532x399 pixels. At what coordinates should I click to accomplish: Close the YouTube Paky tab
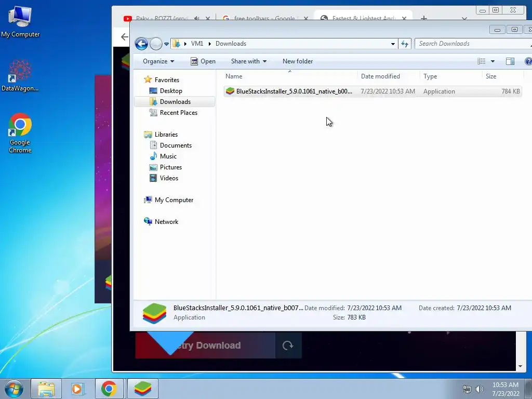208,18
